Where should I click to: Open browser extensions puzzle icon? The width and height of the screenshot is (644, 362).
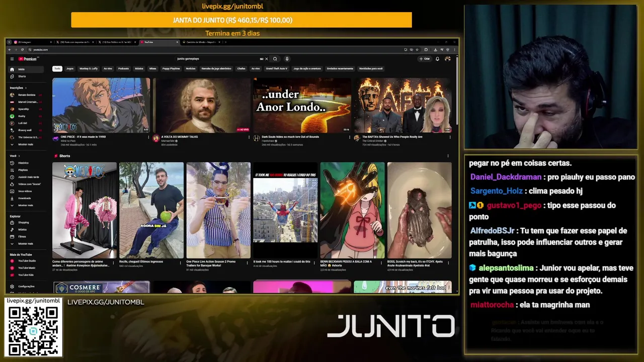(426, 50)
